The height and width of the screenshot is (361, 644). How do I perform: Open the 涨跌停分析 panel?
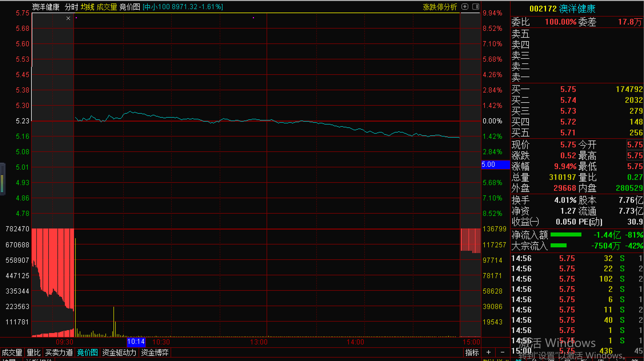point(440,7)
